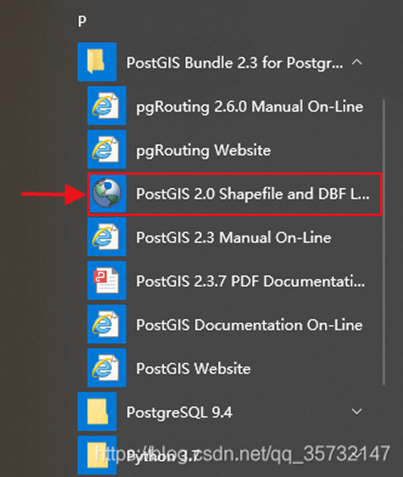Open PostGIS 2.3.7 PDF Documentation entry

(x=235, y=280)
